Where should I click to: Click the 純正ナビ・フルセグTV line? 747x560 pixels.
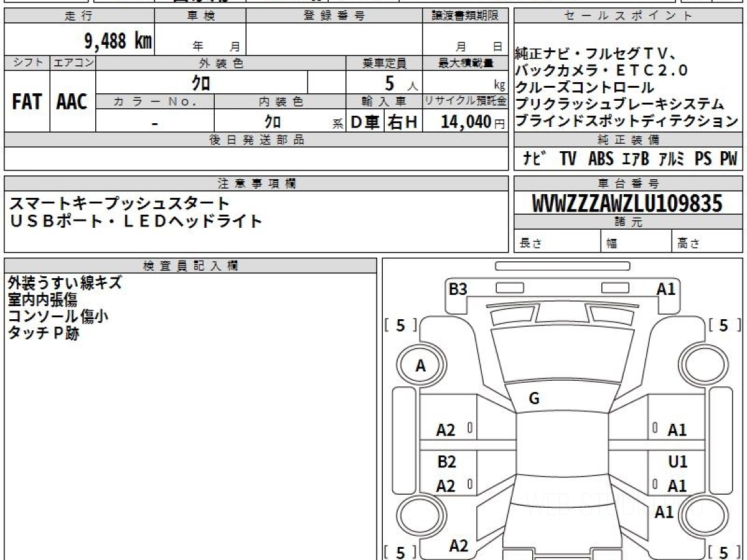(x=596, y=54)
